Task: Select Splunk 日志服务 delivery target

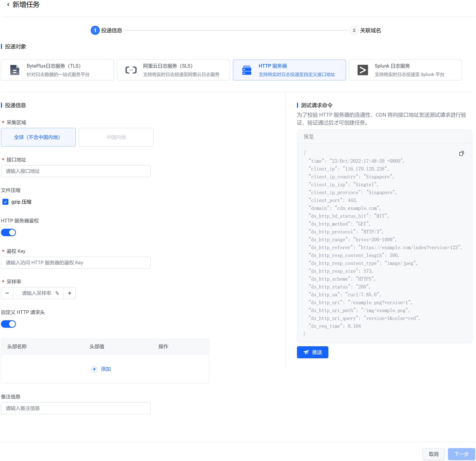Action: click(x=405, y=70)
